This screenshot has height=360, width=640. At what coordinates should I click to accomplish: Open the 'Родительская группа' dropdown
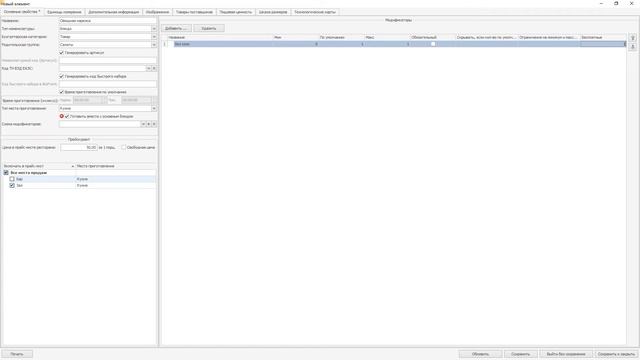click(154, 44)
